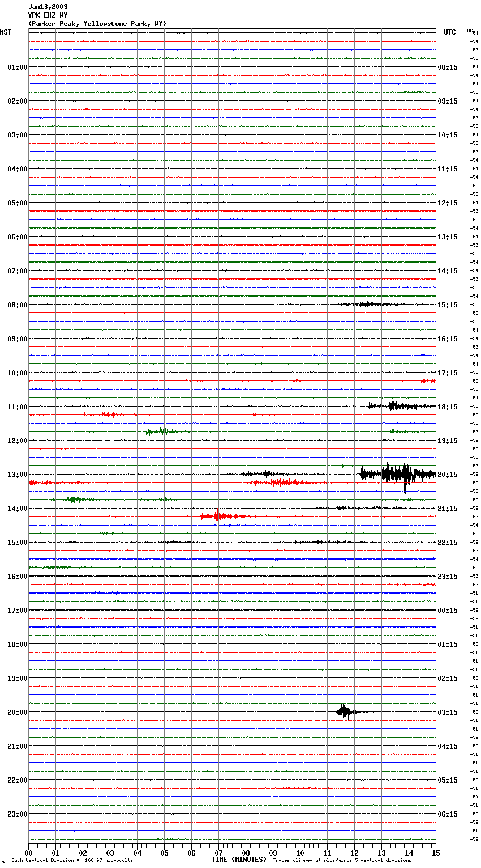The image size is (481, 868).
Task: Select the 07:00 MST row label
Action: pyautogui.click(x=18, y=271)
